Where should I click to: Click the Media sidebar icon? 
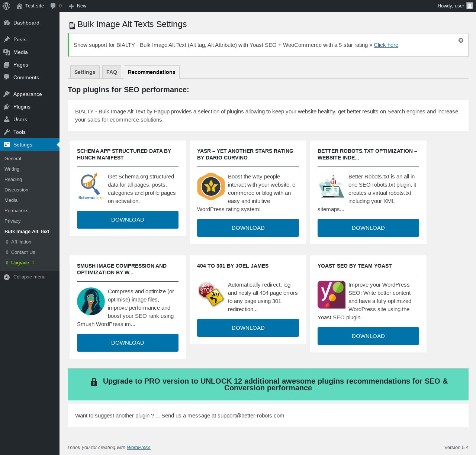pyautogui.click(x=7, y=52)
